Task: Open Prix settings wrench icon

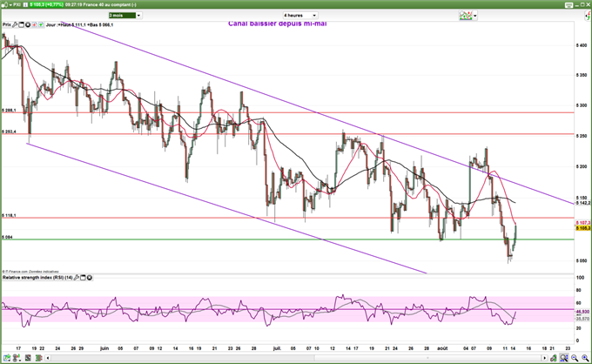Action: (x=15, y=25)
